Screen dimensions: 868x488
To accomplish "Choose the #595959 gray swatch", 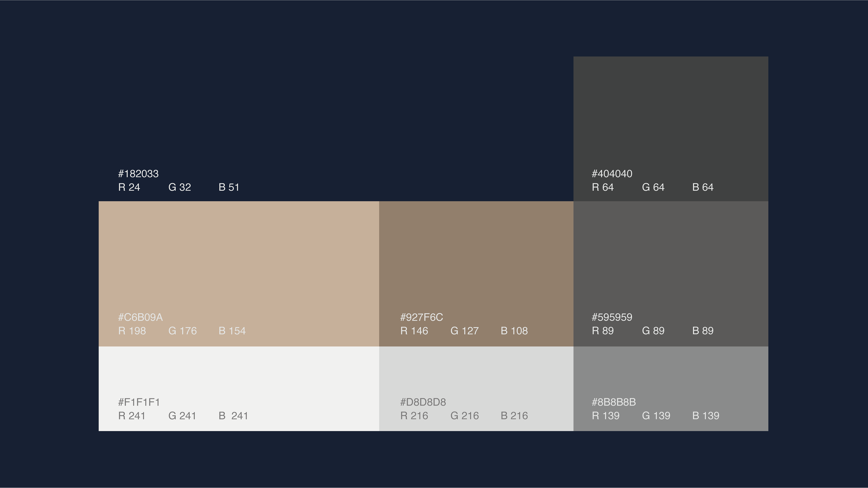I will [x=671, y=274].
